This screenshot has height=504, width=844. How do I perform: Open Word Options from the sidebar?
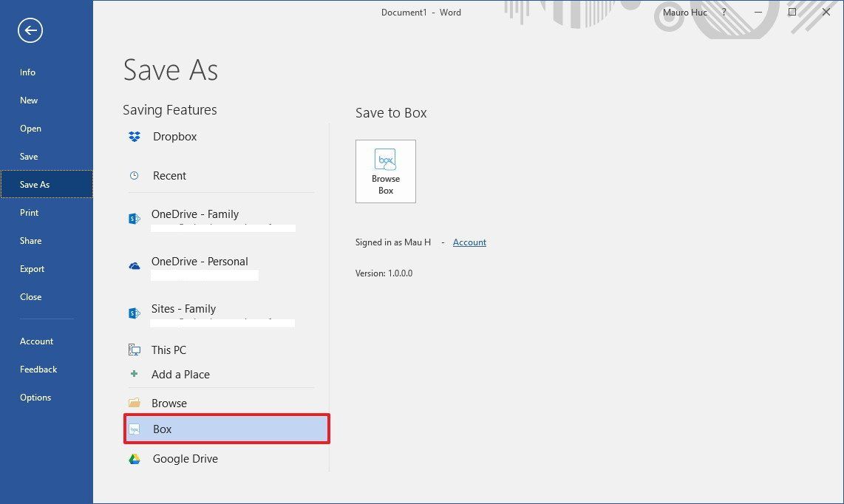click(35, 397)
